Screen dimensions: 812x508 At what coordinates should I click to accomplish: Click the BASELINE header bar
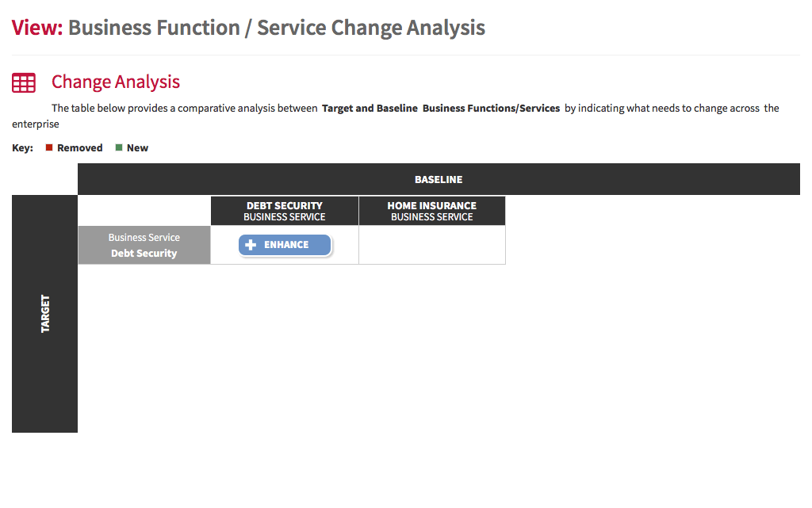(439, 180)
